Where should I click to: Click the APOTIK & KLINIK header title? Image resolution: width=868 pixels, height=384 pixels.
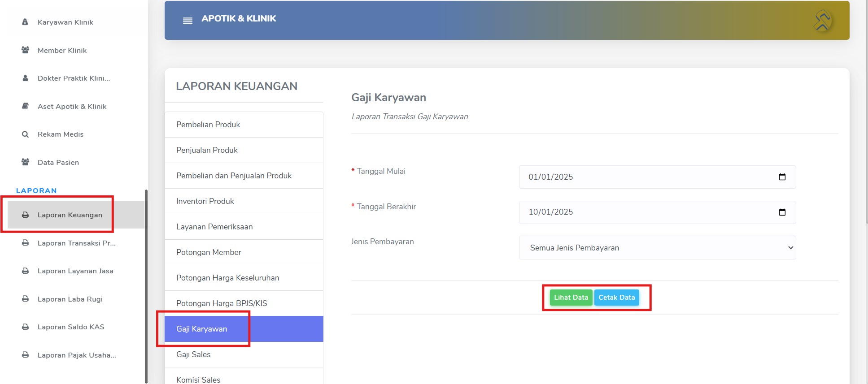point(239,18)
